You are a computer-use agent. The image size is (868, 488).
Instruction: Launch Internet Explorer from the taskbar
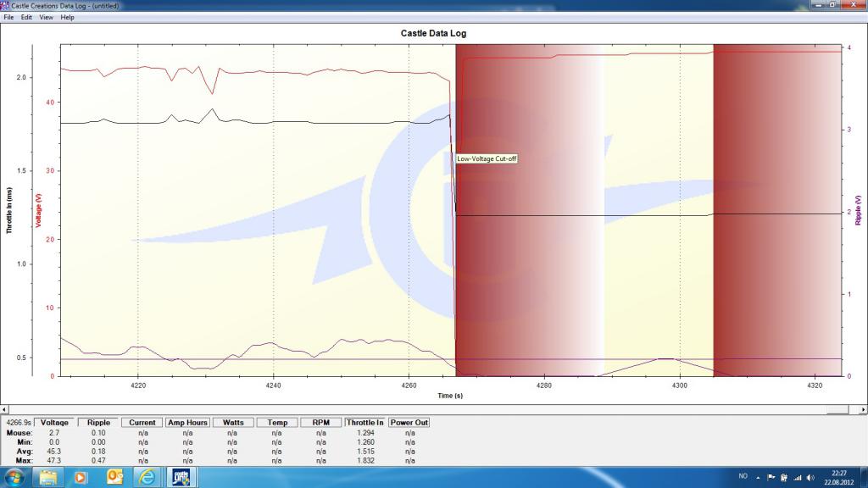(147, 477)
